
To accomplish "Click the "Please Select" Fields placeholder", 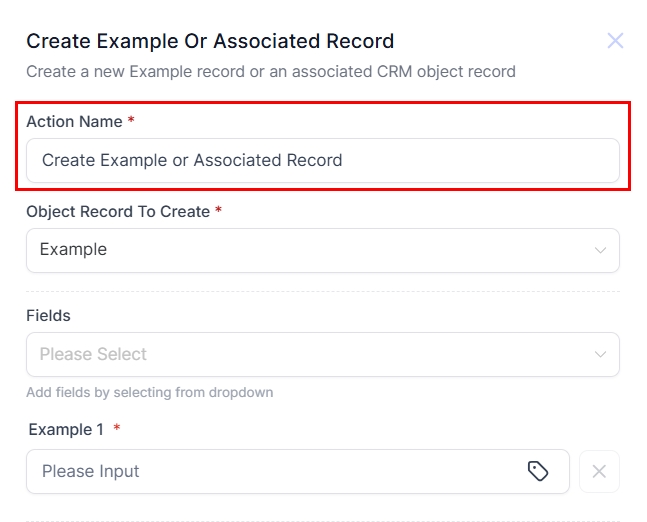I will (93, 354).
